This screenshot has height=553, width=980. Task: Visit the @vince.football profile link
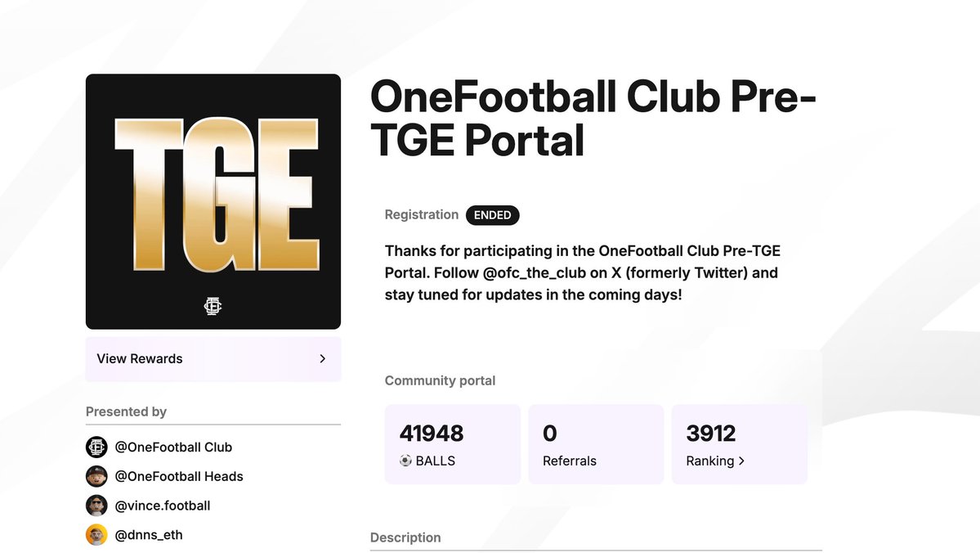[163, 506]
